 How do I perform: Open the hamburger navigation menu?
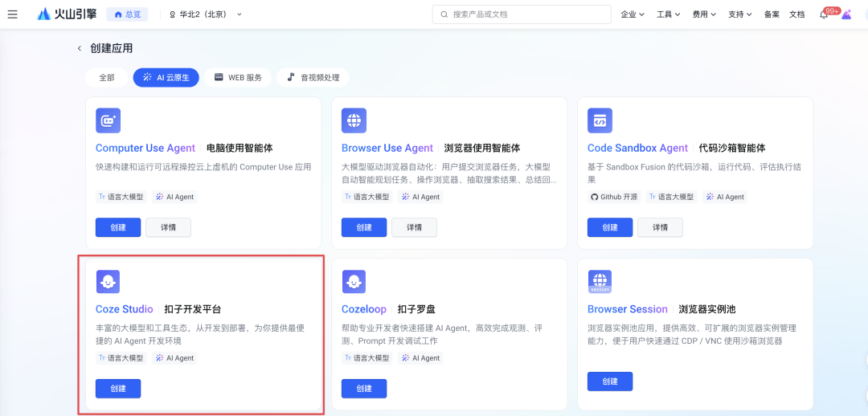point(12,14)
